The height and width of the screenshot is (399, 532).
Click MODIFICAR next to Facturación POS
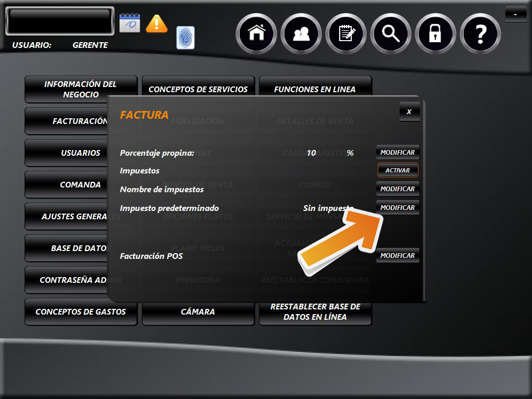click(398, 256)
